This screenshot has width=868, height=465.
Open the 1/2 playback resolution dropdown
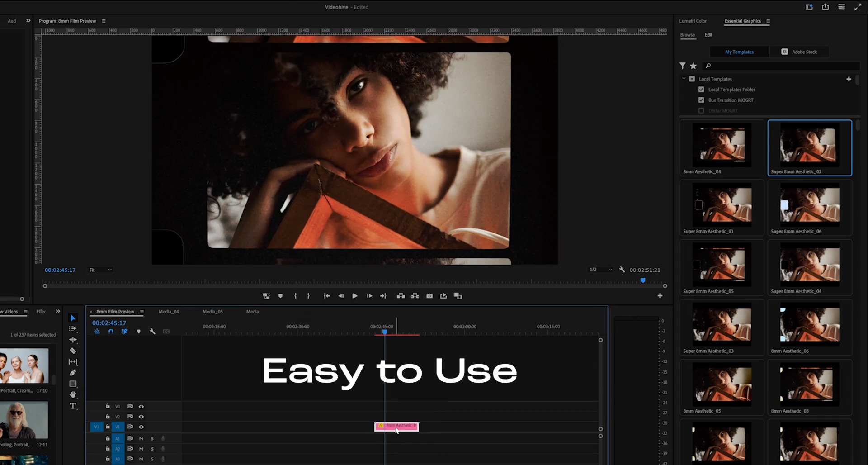(600, 270)
